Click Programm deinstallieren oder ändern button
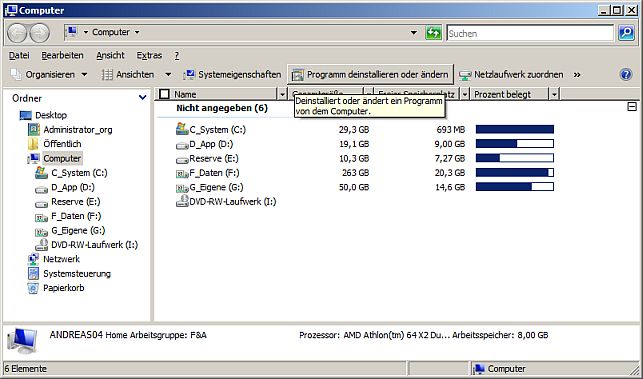The height and width of the screenshot is (379, 643). [370, 74]
